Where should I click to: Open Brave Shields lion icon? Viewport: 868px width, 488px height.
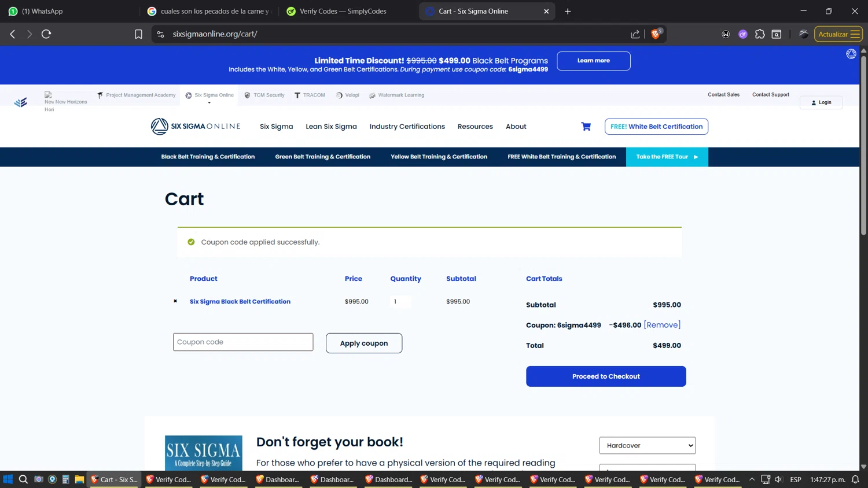click(x=656, y=34)
